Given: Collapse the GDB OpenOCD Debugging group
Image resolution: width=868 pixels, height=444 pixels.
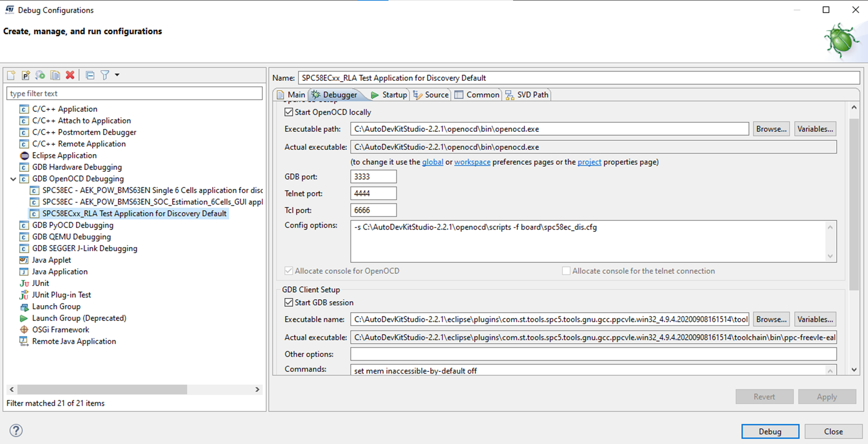Looking at the screenshot, I should 13,178.
